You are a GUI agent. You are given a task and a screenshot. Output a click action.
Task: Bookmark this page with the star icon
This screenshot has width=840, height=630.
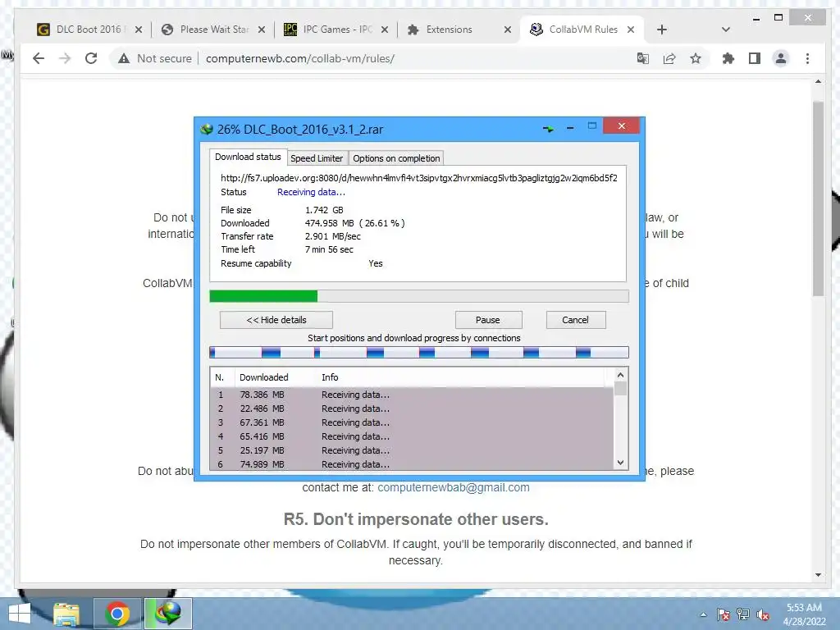tap(696, 58)
